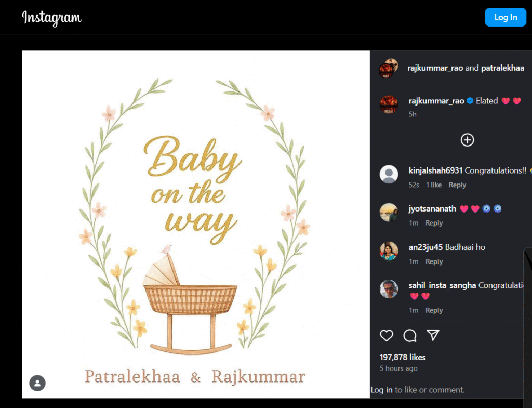Click the Log In button
This screenshot has width=532, height=408.
tap(506, 17)
